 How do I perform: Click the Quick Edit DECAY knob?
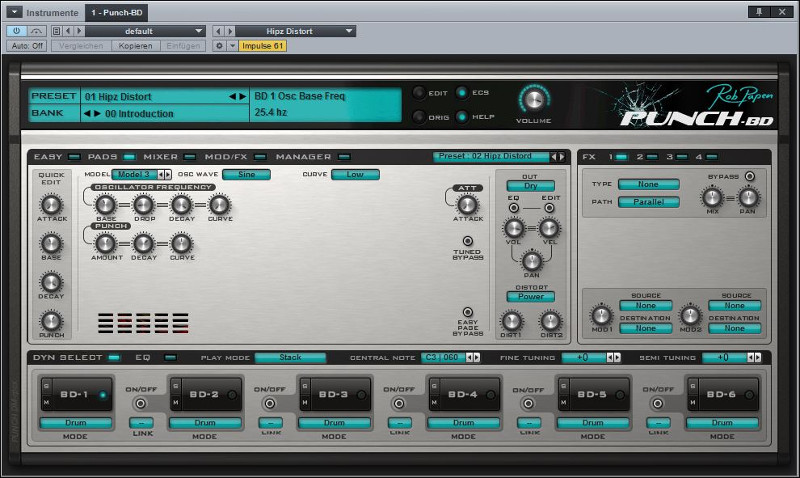click(51, 282)
